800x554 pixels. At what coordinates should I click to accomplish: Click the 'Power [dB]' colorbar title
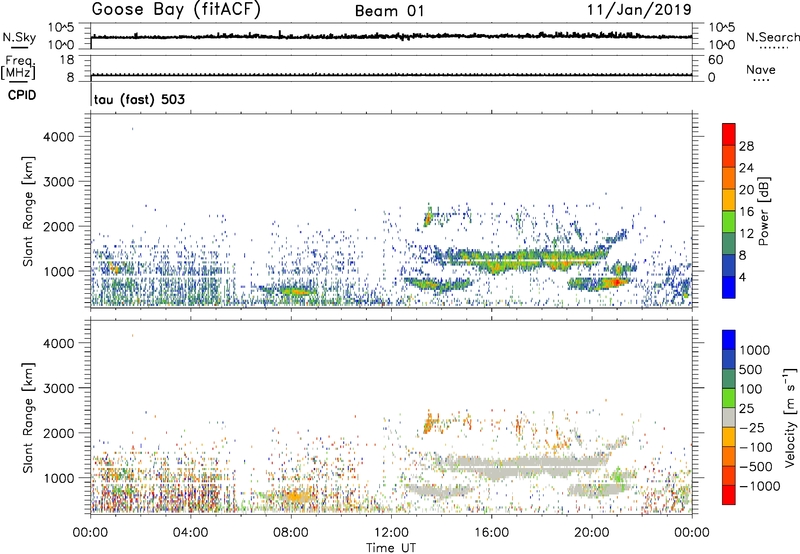tap(763, 211)
